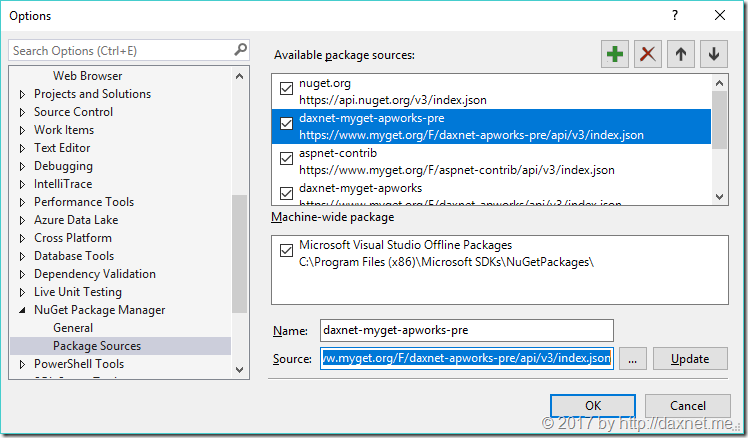748x438 pixels.
Task: Click Update to save source
Action: pyautogui.click(x=690, y=358)
